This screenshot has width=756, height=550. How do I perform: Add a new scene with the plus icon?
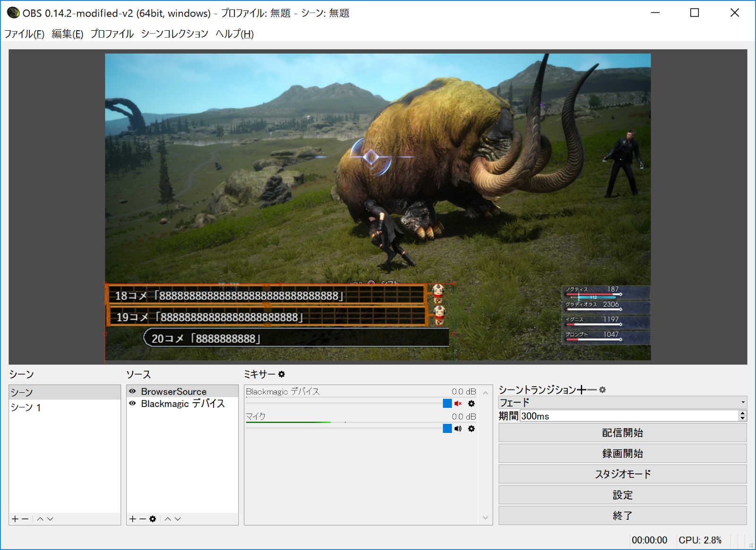pos(15,519)
